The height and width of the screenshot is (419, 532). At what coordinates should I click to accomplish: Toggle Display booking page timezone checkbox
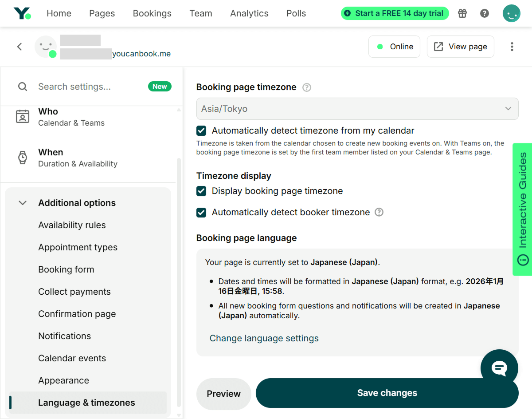(201, 191)
